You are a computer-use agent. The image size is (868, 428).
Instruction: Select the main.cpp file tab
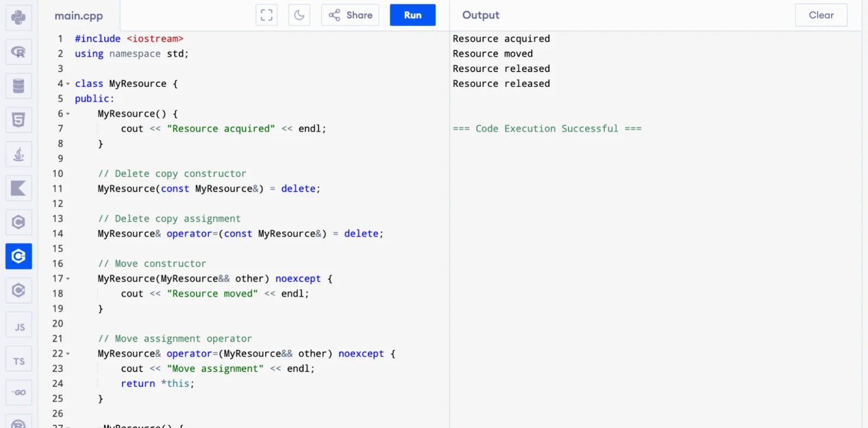pos(79,16)
